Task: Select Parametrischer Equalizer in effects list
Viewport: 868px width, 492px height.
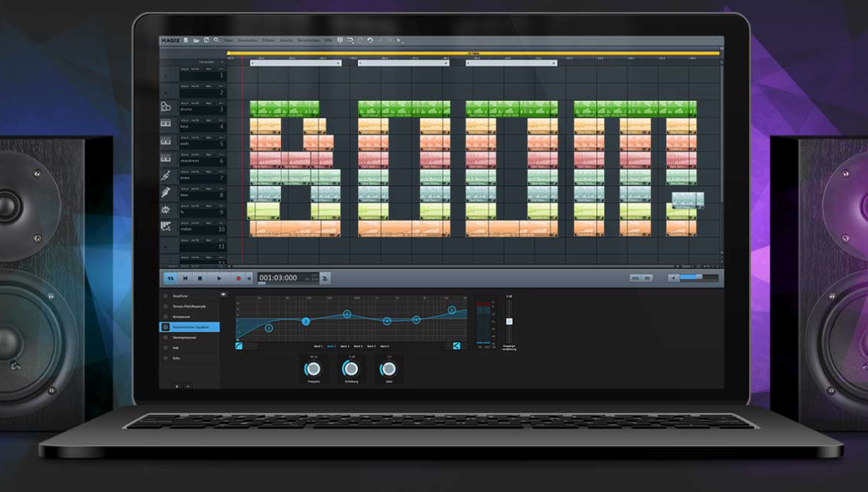Action: tap(190, 327)
